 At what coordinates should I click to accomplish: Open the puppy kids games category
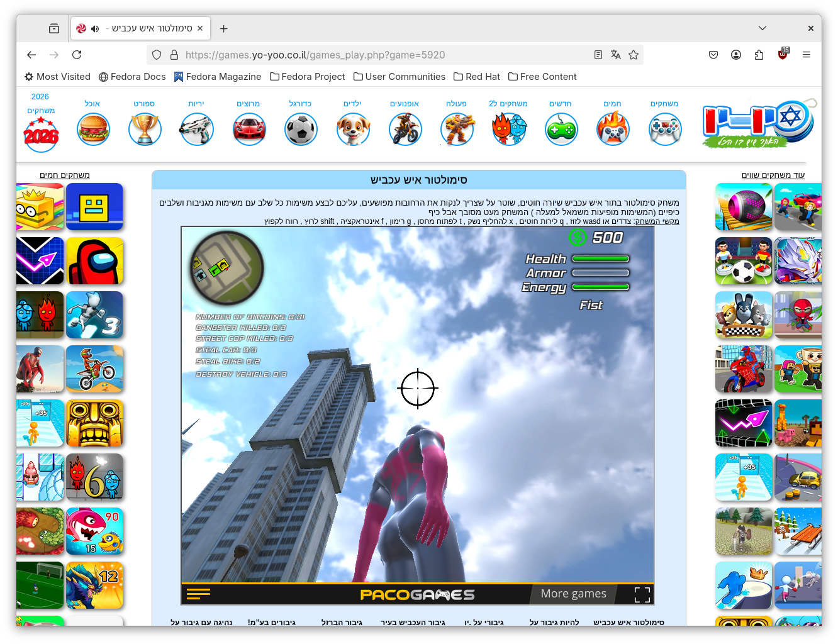pos(353,130)
